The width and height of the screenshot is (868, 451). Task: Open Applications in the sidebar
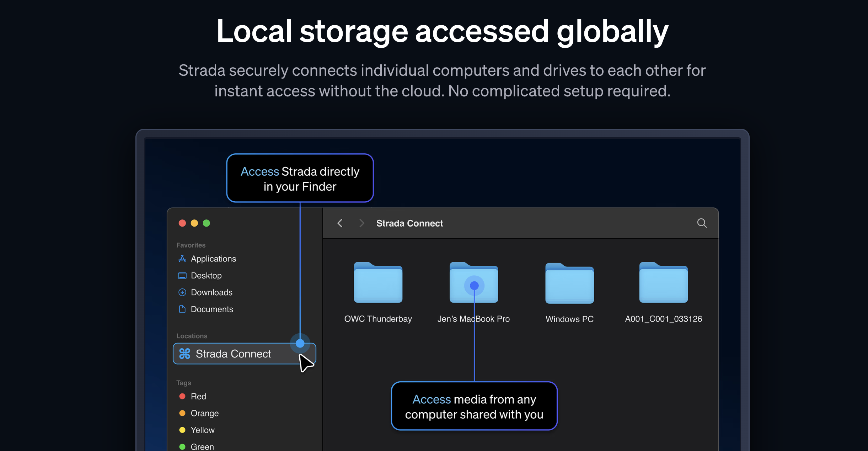(213, 259)
